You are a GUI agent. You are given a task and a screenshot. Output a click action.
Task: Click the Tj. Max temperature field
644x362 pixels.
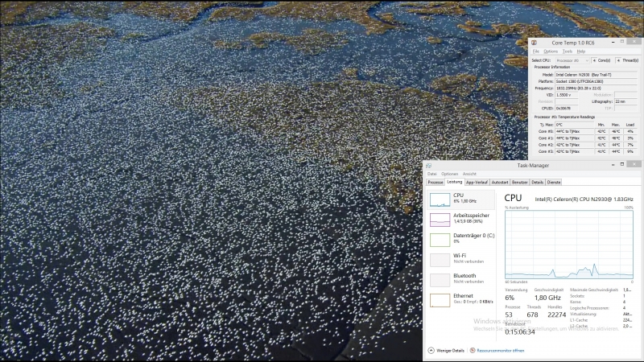575,125
